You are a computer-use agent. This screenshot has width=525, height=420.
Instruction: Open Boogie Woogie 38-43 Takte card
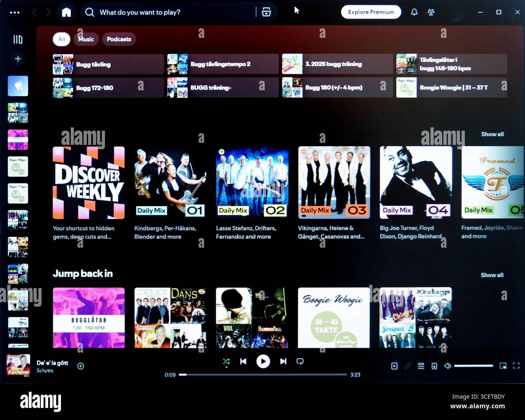334,318
